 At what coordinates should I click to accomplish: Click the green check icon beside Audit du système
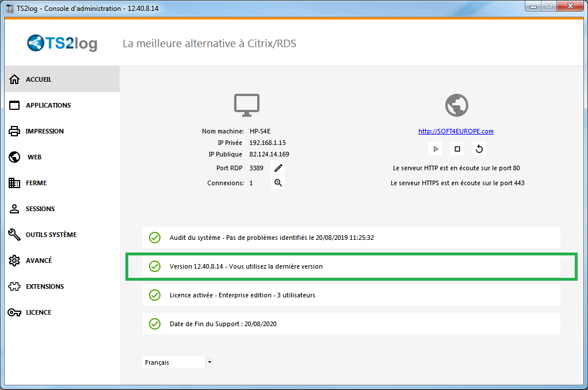point(155,238)
